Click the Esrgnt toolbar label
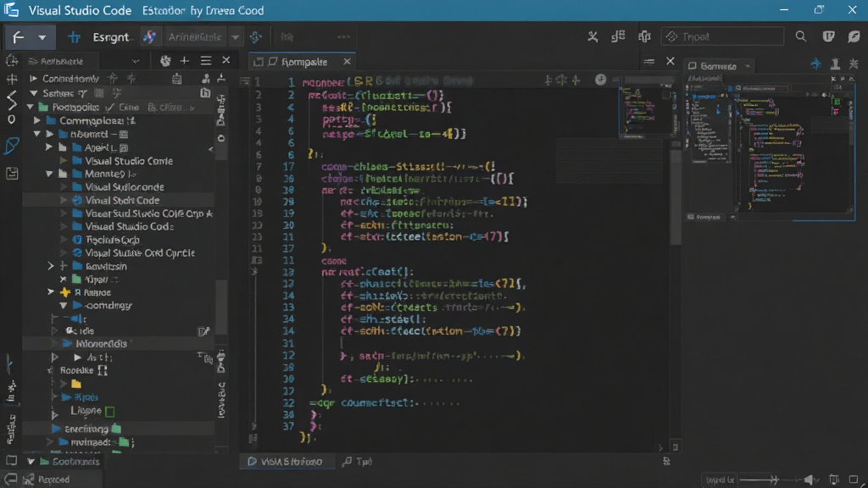This screenshot has height=488, width=868. click(111, 37)
